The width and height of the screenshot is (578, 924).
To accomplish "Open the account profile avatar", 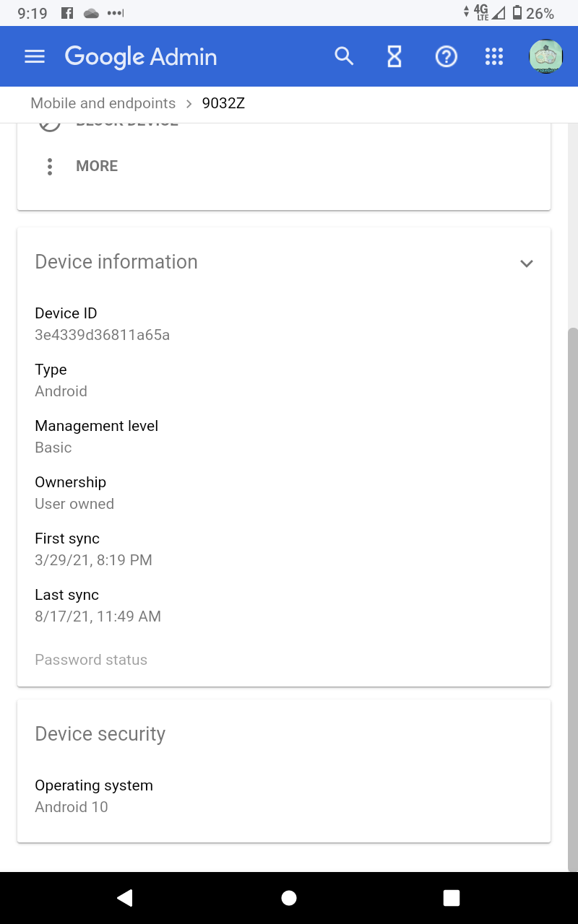I will click(x=545, y=56).
